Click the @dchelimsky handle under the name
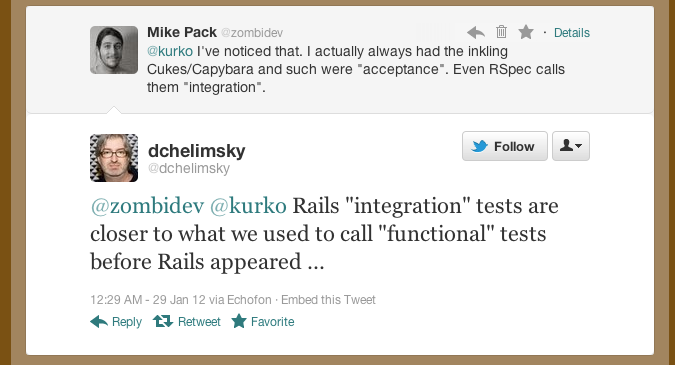675x365 pixels. point(189,168)
